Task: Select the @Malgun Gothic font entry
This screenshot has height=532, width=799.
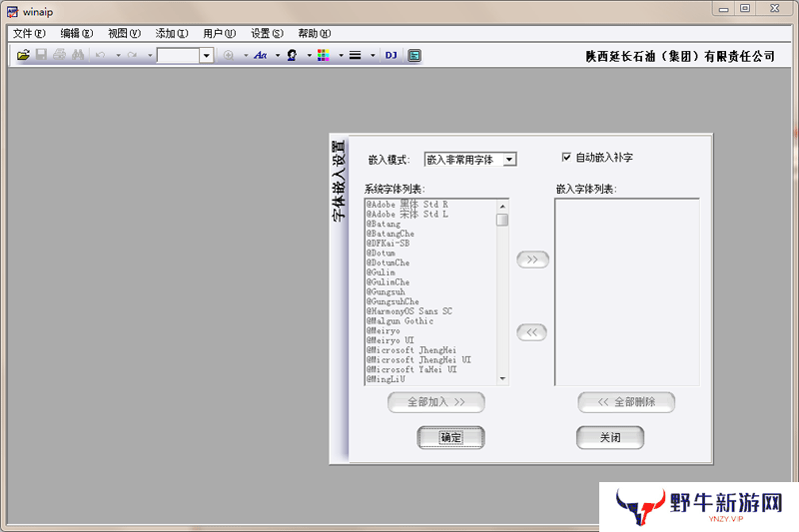Action: [400, 320]
